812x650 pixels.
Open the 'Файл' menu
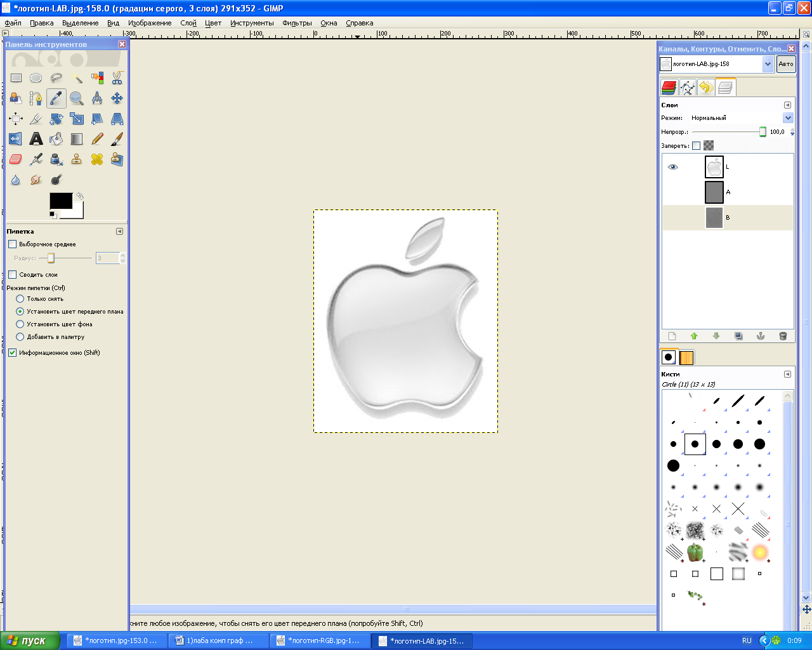(13, 23)
